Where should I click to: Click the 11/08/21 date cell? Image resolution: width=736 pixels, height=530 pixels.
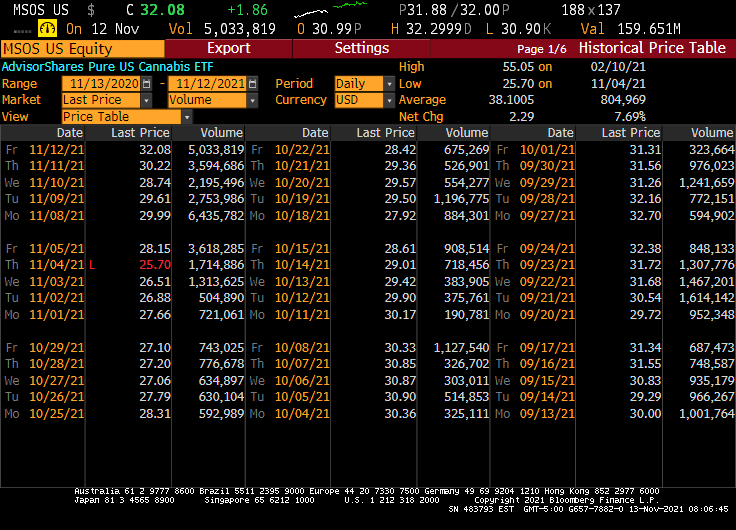click(56, 216)
